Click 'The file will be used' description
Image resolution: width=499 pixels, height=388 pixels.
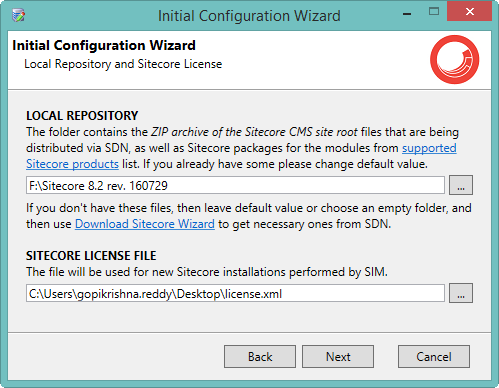(x=207, y=272)
